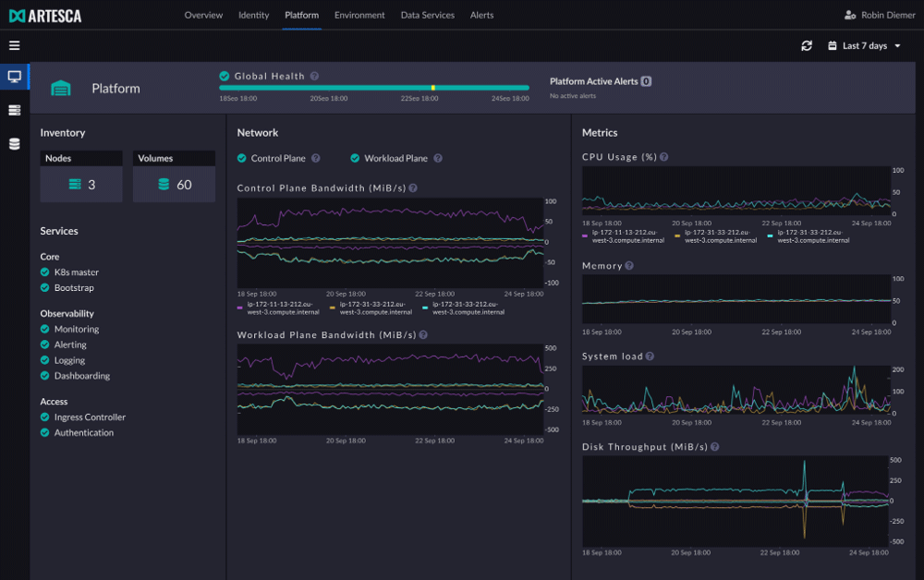This screenshot has height=580, width=924.
Task: Open the Last 7 days time range dropdown
Action: pyautogui.click(x=865, y=45)
